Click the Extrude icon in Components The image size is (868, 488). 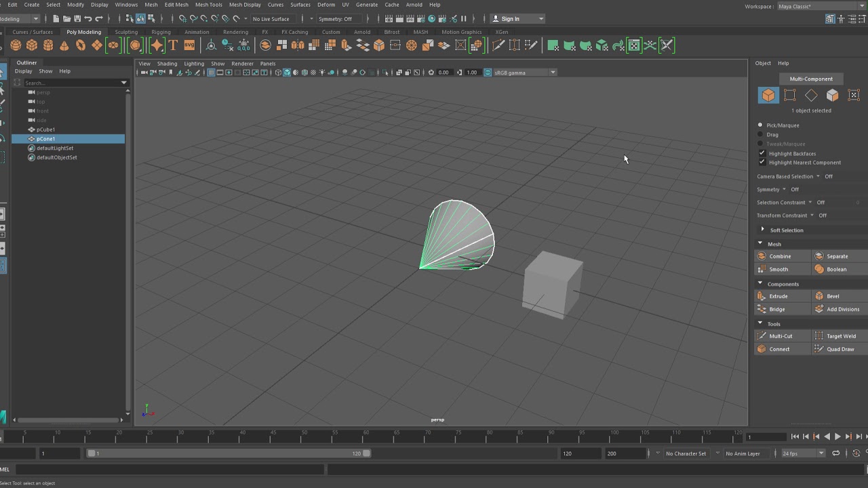pos(762,296)
